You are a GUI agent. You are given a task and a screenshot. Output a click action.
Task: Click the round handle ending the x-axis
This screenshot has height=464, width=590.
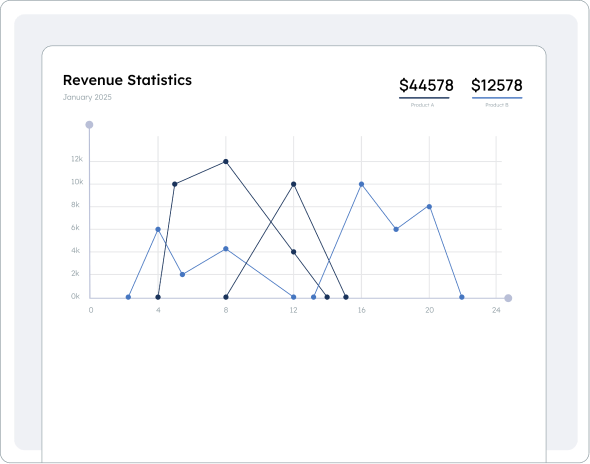[508, 298]
